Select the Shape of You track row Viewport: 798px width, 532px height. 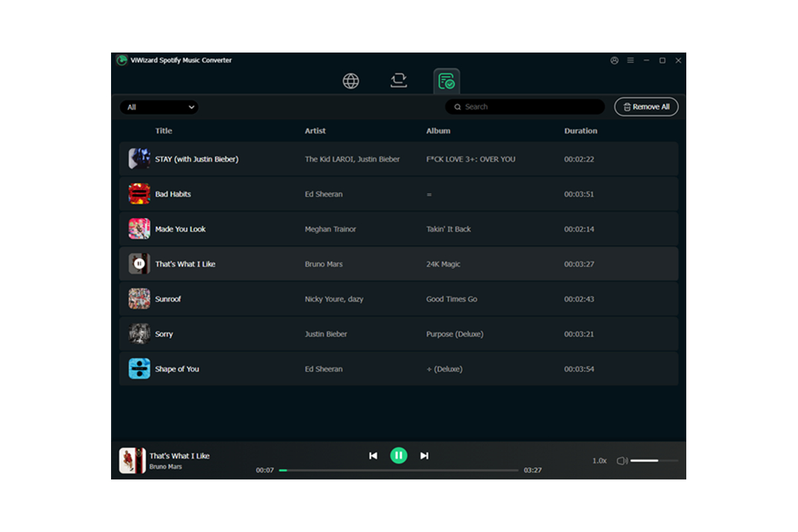(399, 369)
